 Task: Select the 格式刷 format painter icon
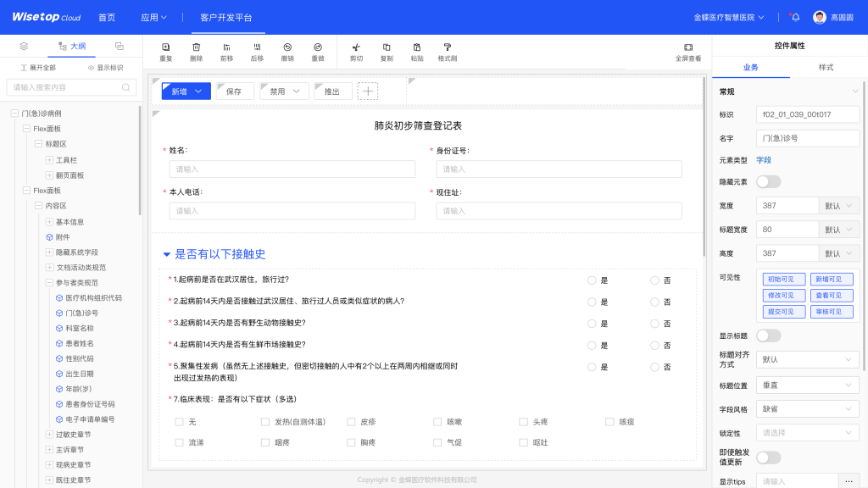pos(448,47)
